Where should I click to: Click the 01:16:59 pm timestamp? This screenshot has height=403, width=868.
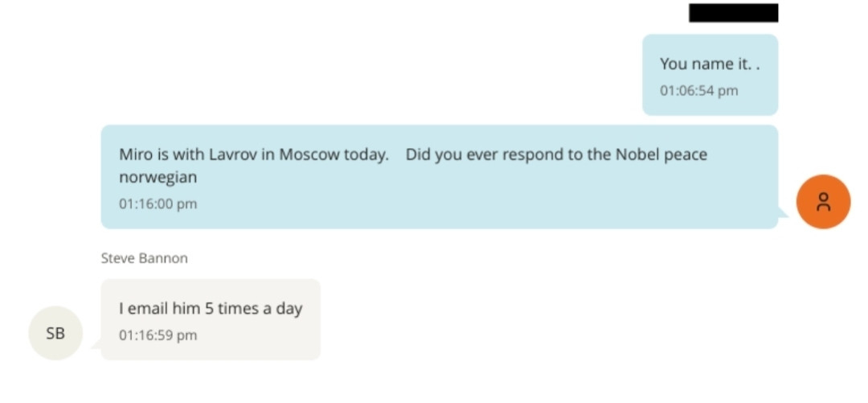tap(158, 335)
